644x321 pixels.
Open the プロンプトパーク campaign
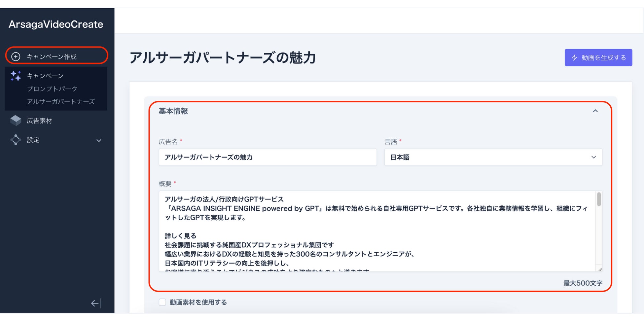click(52, 89)
